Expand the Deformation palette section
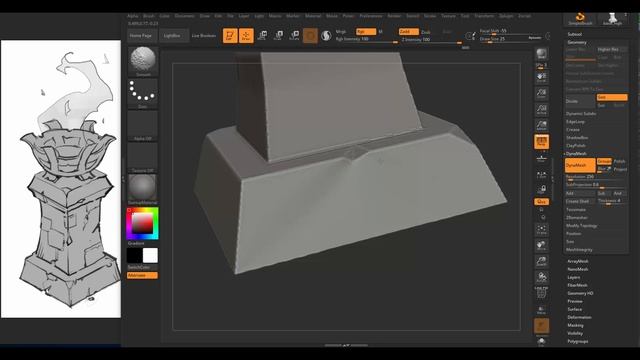This screenshot has height=360, width=640. coord(579,317)
